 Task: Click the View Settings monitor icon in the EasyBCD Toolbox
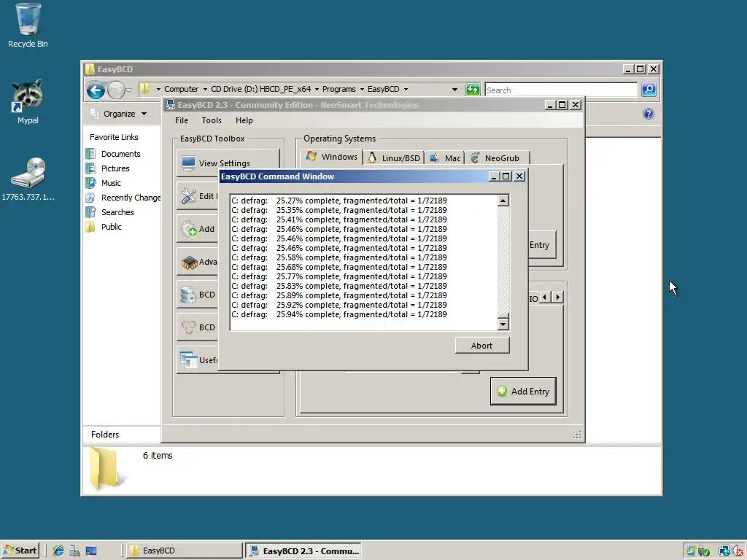tap(188, 163)
